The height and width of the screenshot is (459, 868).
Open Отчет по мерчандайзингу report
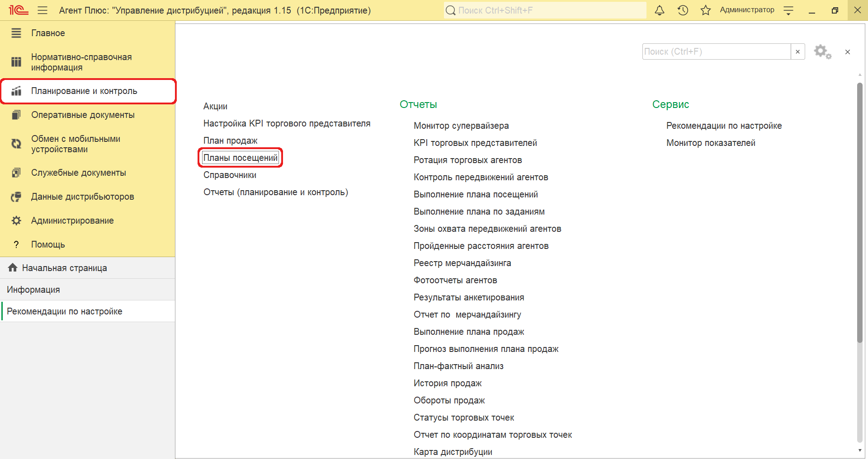467,314
